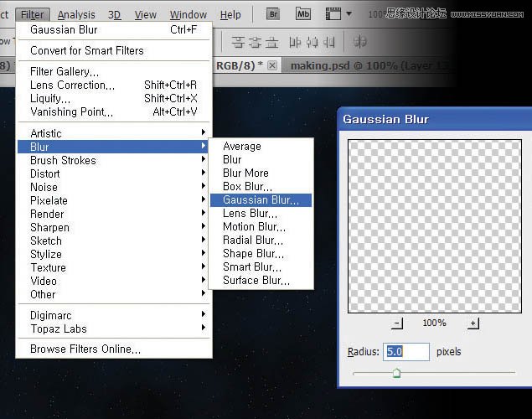Select Blur More
Viewport: 532px width, 419px height.
coord(261,173)
